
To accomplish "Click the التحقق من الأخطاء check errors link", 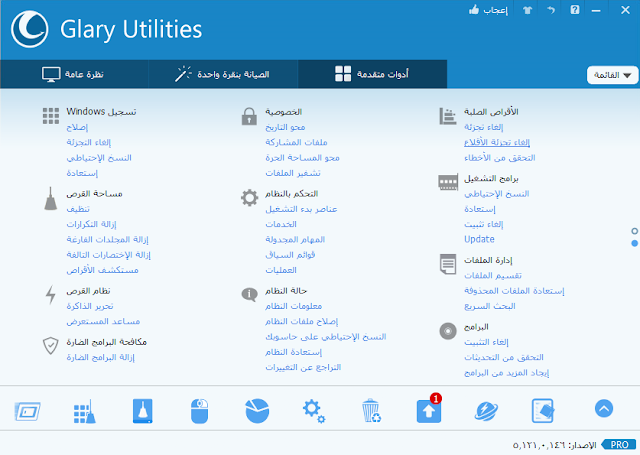I will 500,158.
